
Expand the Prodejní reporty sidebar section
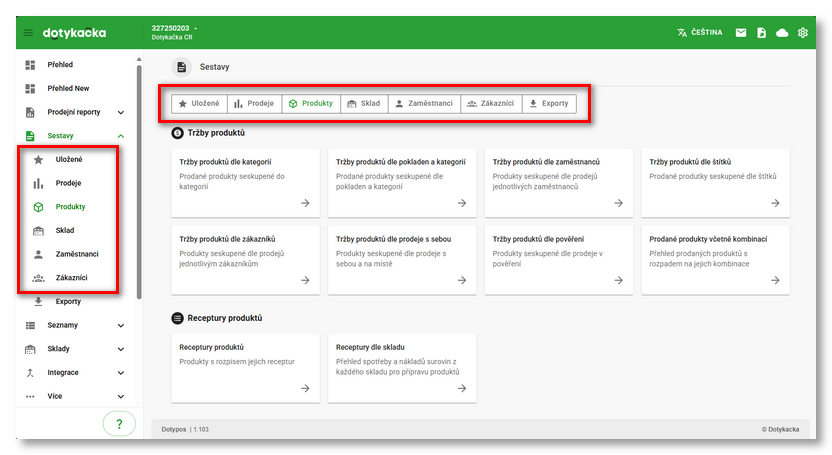point(121,113)
